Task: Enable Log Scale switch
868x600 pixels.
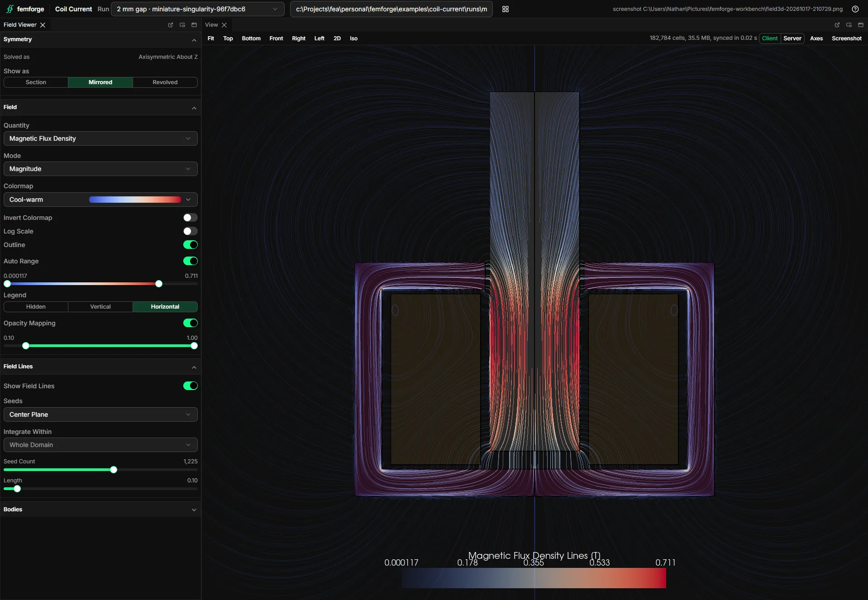Action: (x=190, y=231)
